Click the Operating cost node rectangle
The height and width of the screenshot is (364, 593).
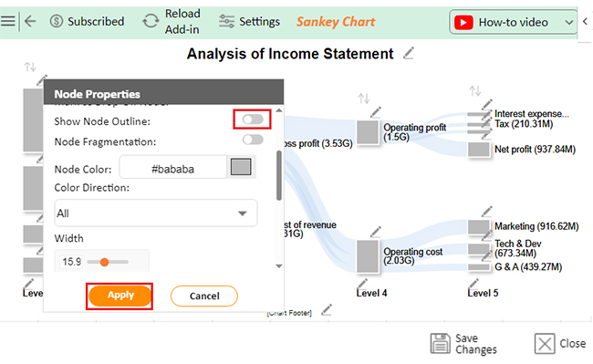[368, 256]
